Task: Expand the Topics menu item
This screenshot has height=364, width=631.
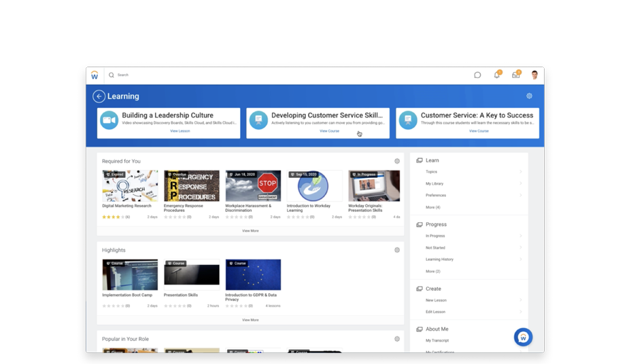Action: click(432, 172)
